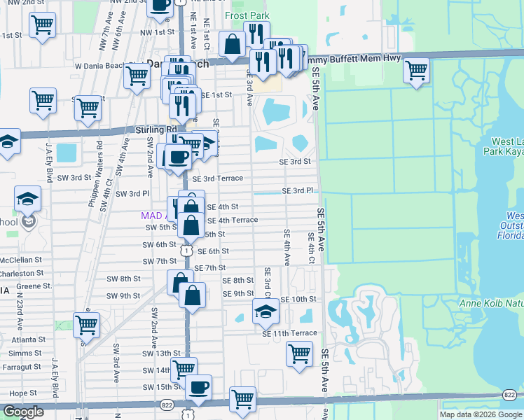Viewport: 524px width, 420px height.
Task: Click the restaurant marker directly under Frost Park label
Action: [x=256, y=34]
